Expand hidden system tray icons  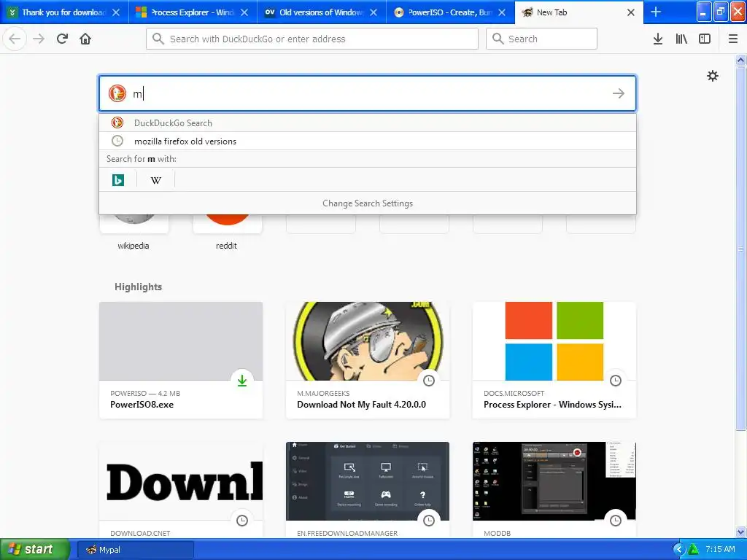coord(678,550)
